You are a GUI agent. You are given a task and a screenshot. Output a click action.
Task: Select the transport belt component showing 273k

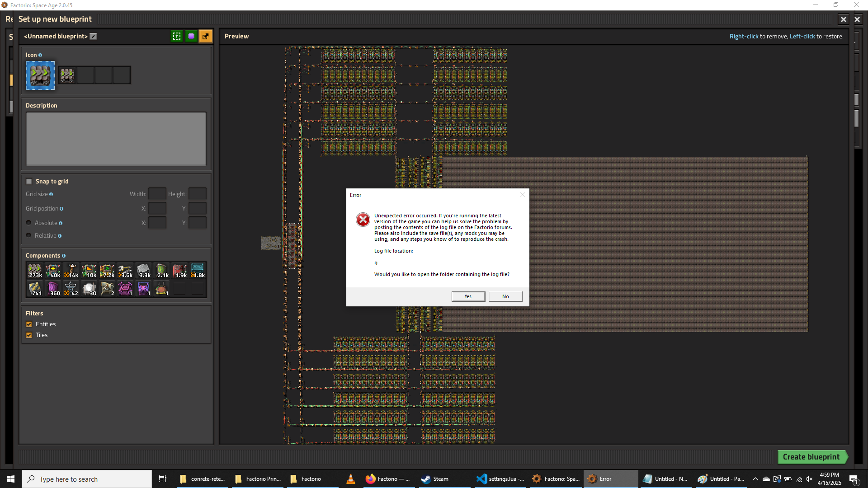[x=35, y=271]
